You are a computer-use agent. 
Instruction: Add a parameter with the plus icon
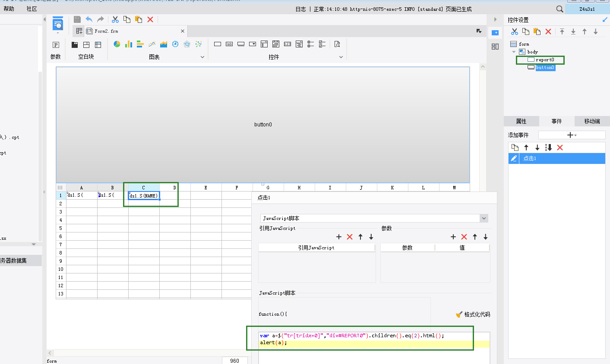[x=453, y=237]
